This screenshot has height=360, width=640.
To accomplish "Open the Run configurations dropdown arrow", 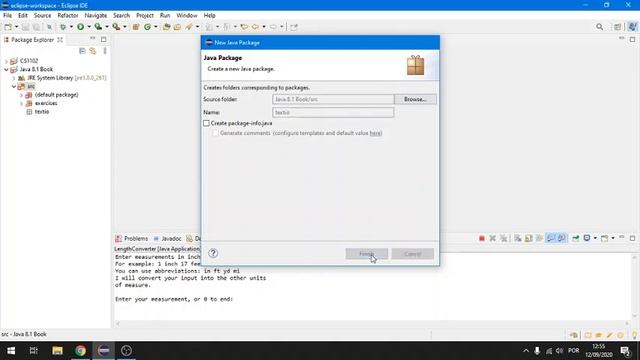I will 89,27.
